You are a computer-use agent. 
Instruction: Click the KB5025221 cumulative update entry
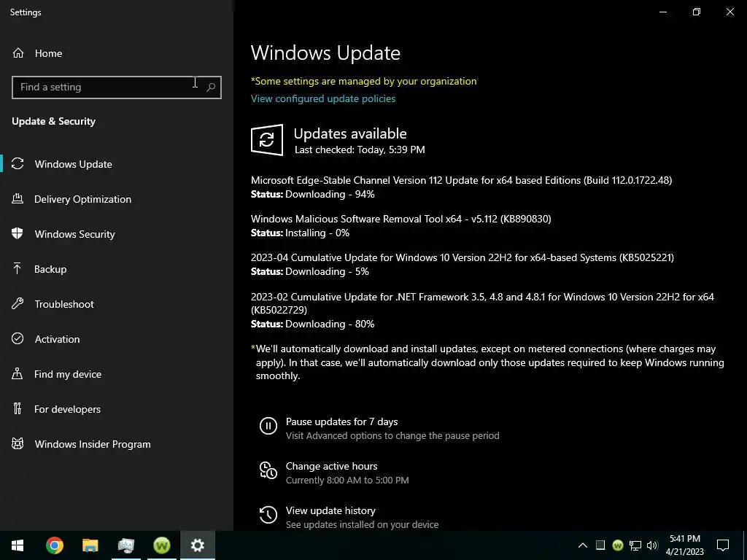[462, 257]
